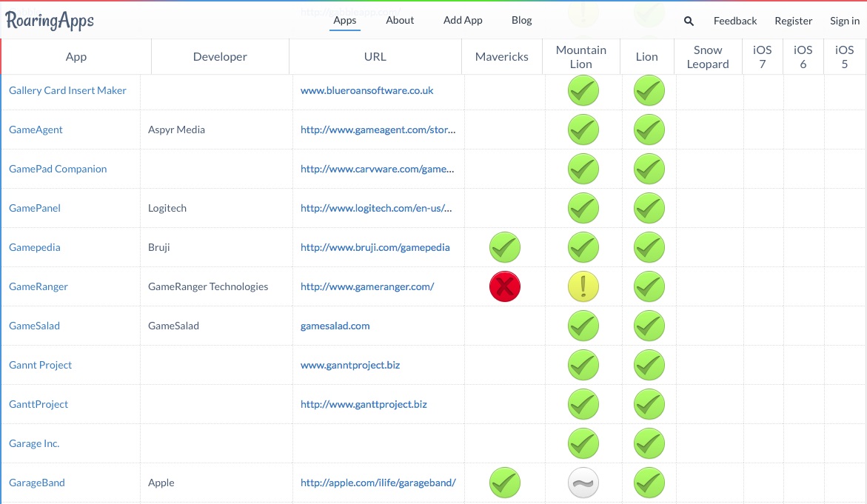This screenshot has height=504, width=867.
Task: Click Lion checkmark for GameAgent
Action: tap(649, 130)
